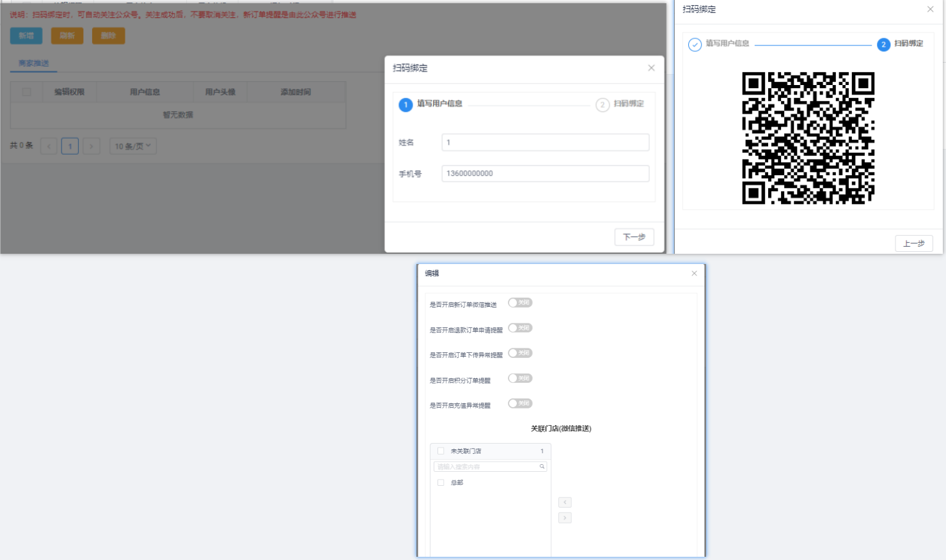Focus the 姓名 input field
946x560 pixels.
click(x=546, y=143)
